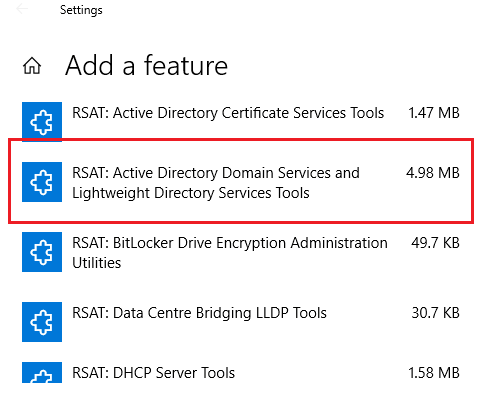Click the Domain Services Tools puzzle icon
The image size is (503, 406).
pos(42,182)
